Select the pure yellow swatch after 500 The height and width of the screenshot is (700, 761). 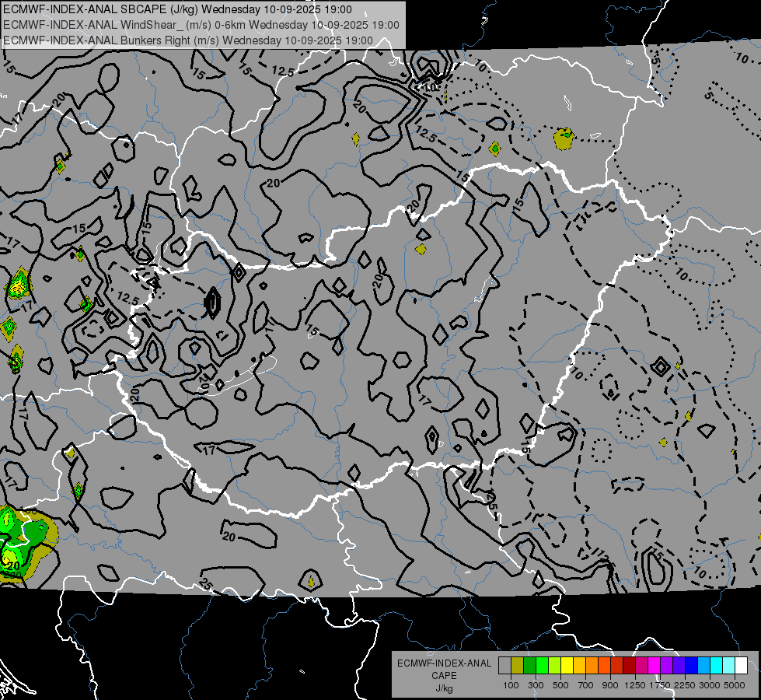(x=567, y=666)
